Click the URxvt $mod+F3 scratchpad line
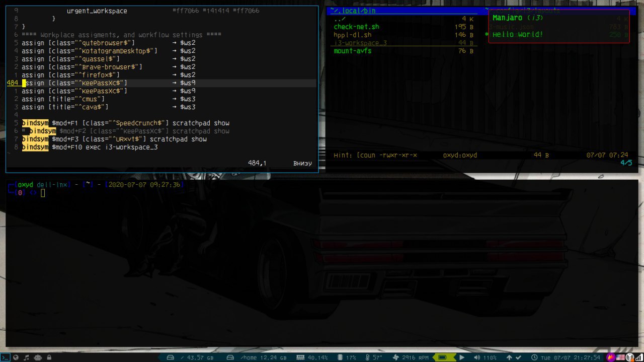 [114, 139]
